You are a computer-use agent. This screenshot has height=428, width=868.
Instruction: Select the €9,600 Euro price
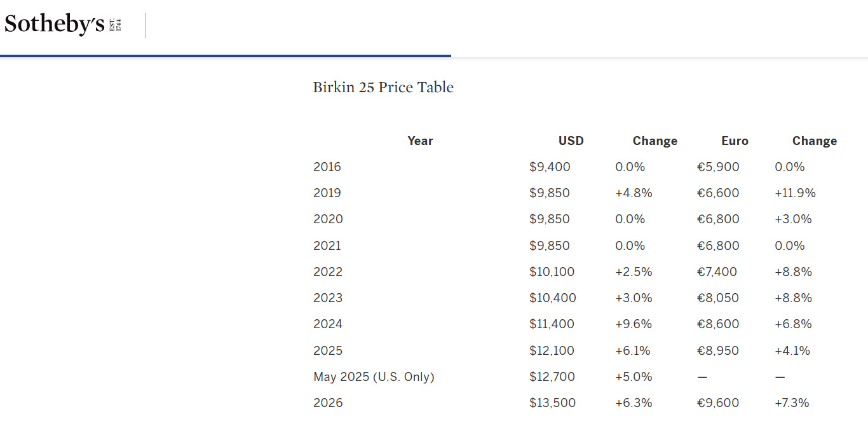(718, 403)
